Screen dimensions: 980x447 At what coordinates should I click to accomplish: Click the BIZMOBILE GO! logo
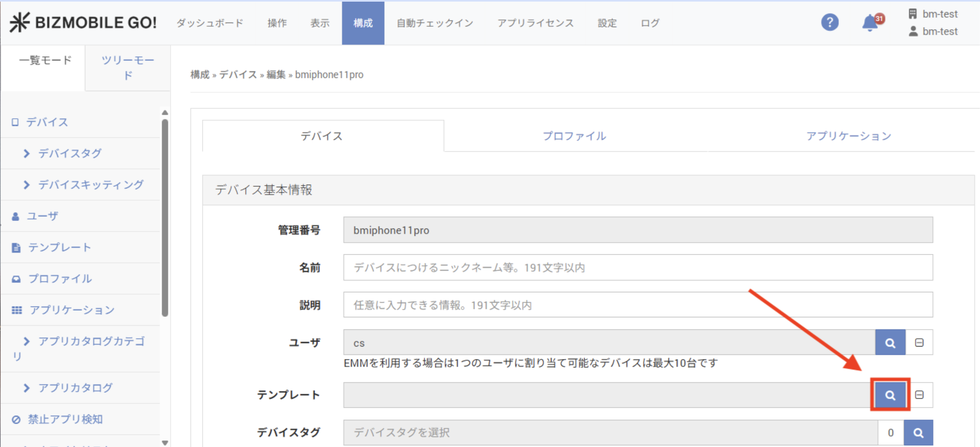pyautogui.click(x=83, y=23)
